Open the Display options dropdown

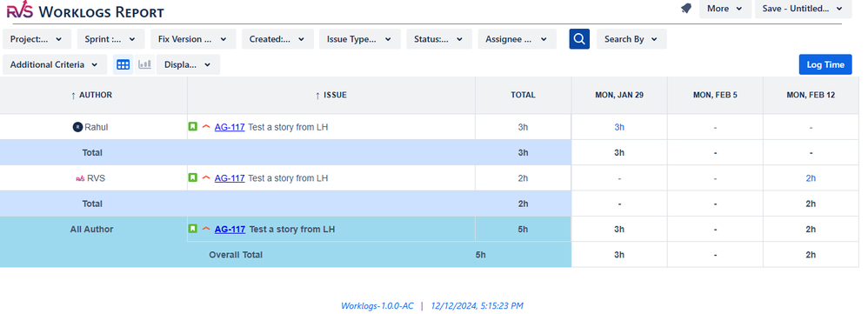click(188, 64)
